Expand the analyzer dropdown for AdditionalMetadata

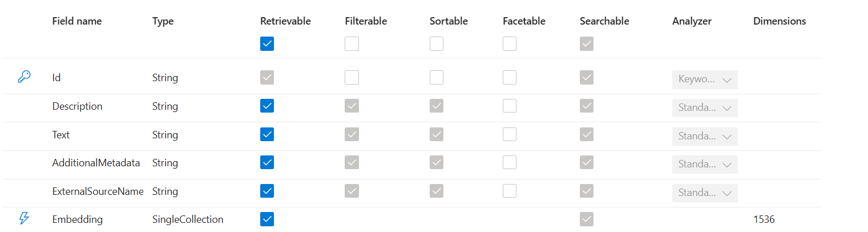point(705,165)
